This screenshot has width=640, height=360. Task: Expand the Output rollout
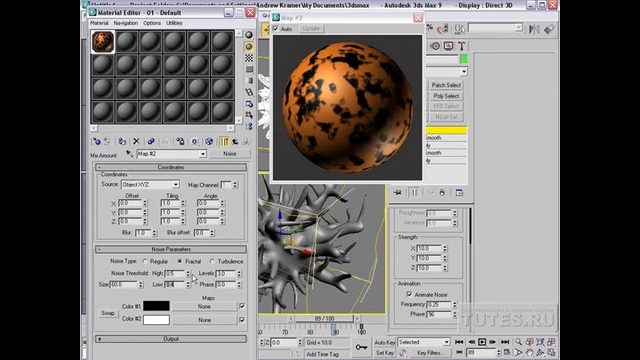171,339
